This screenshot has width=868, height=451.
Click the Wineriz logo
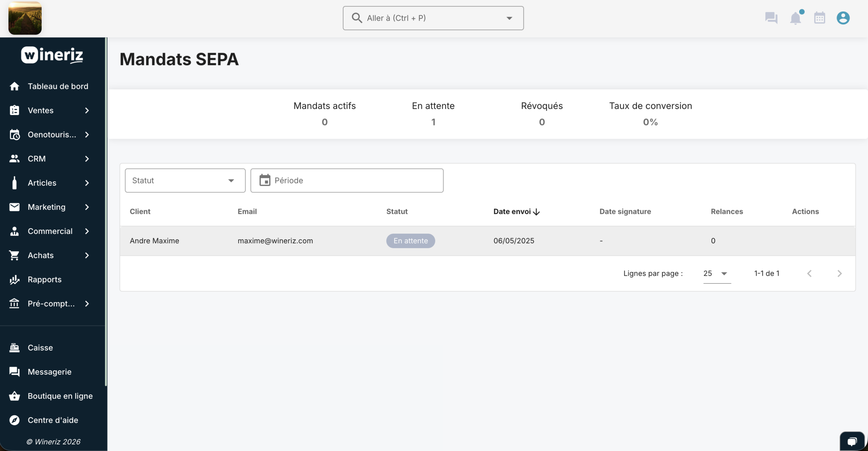click(51, 55)
